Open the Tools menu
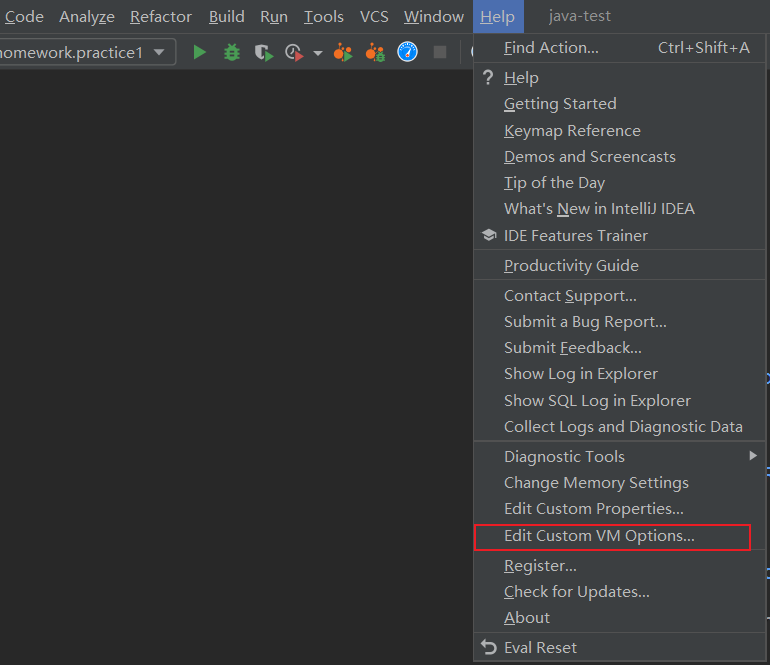Screen dimensions: 770x665 pyautogui.click(x=324, y=17)
